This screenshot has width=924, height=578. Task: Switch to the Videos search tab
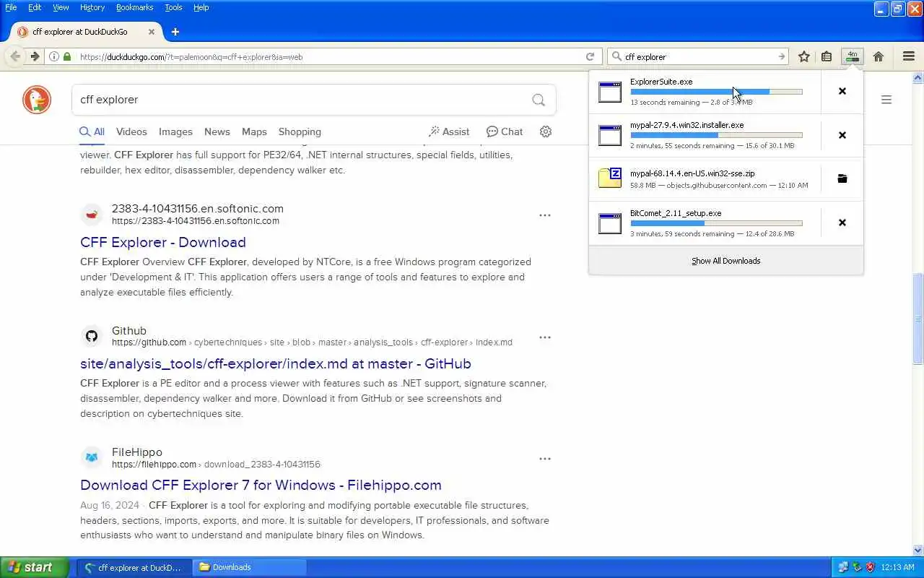pos(131,131)
